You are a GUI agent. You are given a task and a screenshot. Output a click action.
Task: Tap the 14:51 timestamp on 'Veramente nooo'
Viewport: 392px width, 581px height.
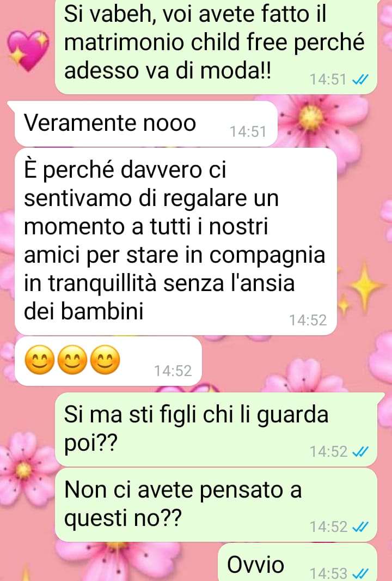point(248,132)
